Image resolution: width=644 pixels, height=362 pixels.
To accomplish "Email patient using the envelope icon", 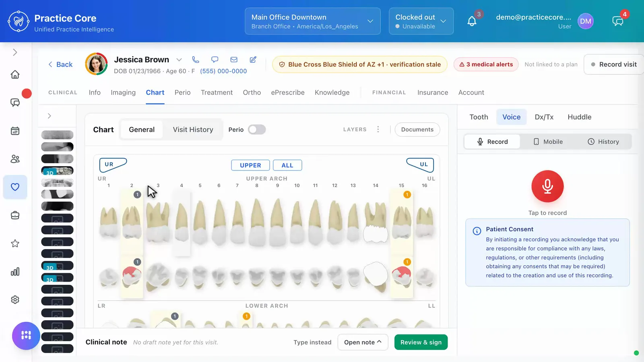I will (x=234, y=60).
